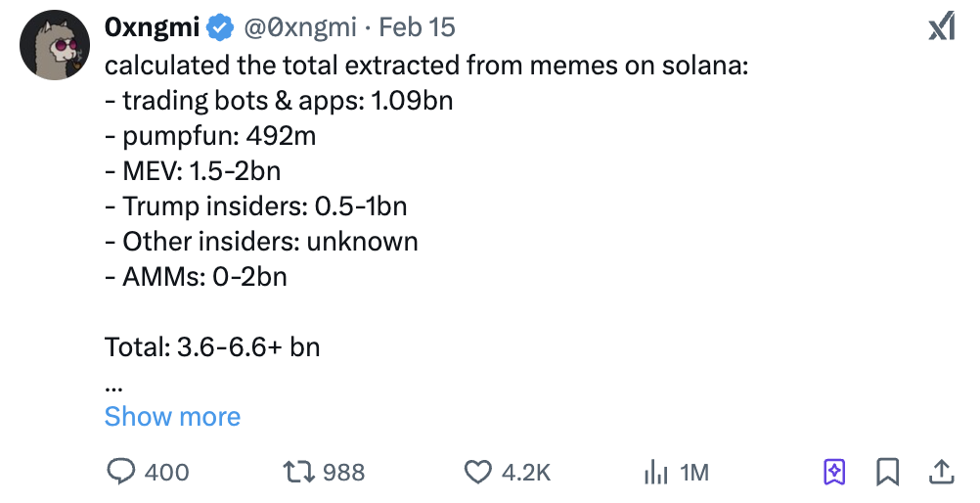Image resolution: width=980 pixels, height=503 pixels.
Task: Share the tweet with the upload arrow icon
Action: click(941, 473)
